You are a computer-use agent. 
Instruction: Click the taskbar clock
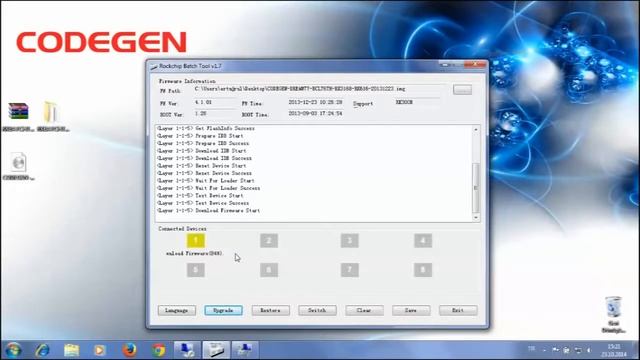coord(614,350)
